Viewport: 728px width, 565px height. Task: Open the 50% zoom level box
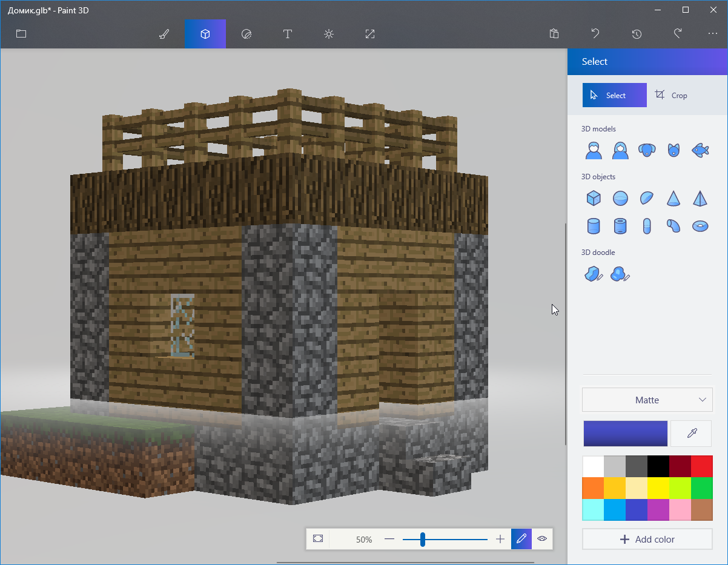tap(364, 539)
